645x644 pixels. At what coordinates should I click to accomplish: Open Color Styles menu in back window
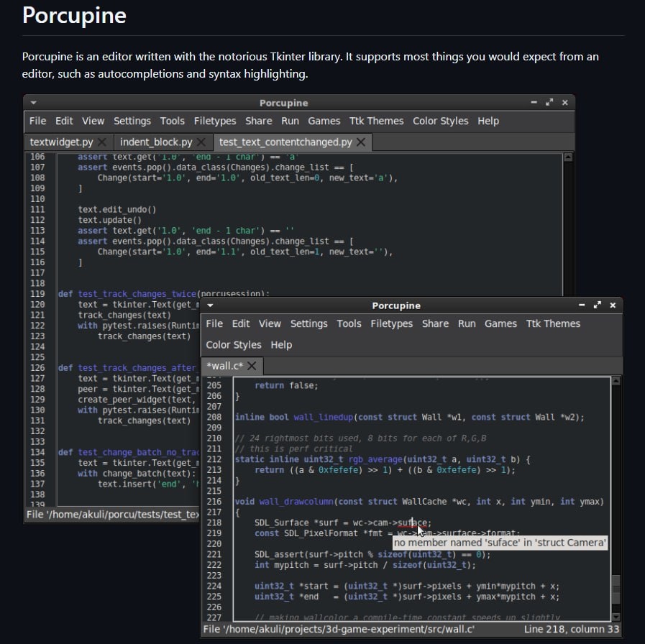pos(441,121)
